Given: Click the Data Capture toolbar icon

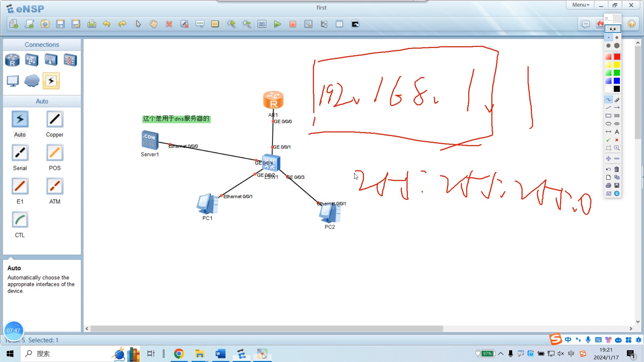Looking at the screenshot, I should click(x=308, y=24).
